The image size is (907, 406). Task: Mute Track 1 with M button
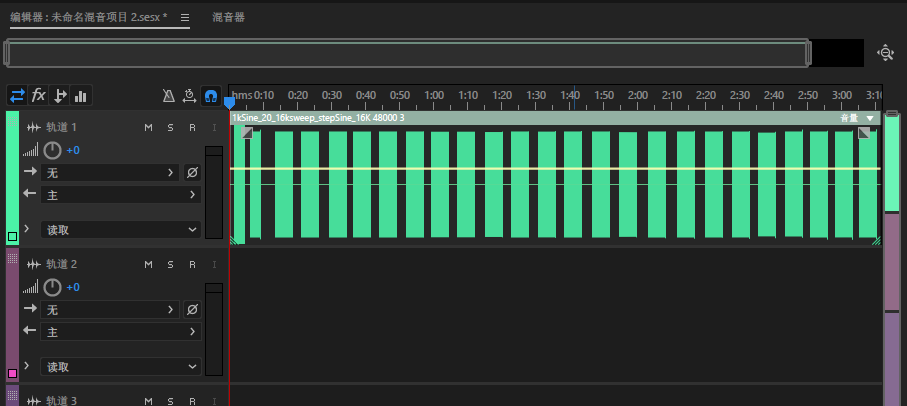click(x=149, y=127)
